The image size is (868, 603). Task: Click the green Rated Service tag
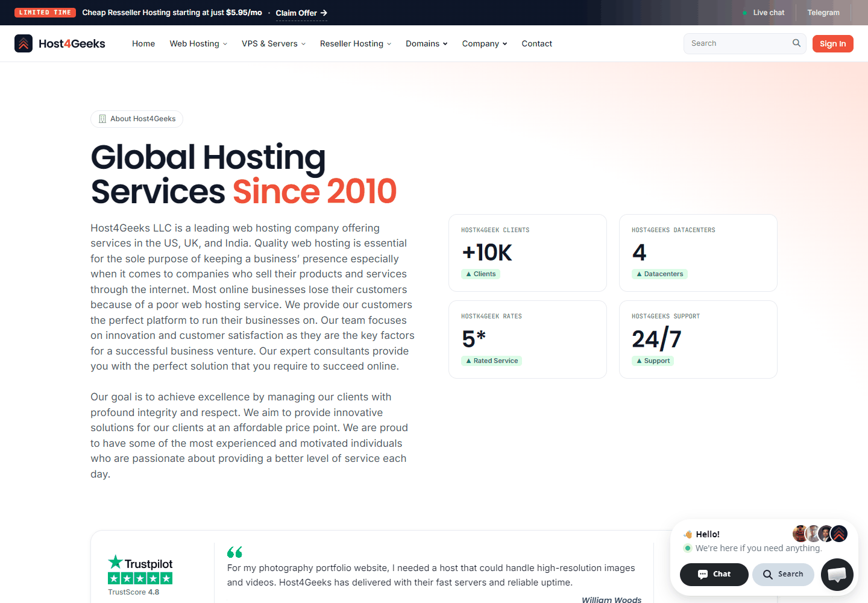coord(492,361)
